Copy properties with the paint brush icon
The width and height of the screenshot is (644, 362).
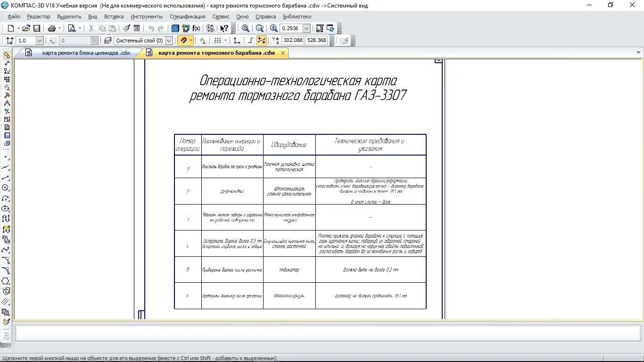coord(127,28)
